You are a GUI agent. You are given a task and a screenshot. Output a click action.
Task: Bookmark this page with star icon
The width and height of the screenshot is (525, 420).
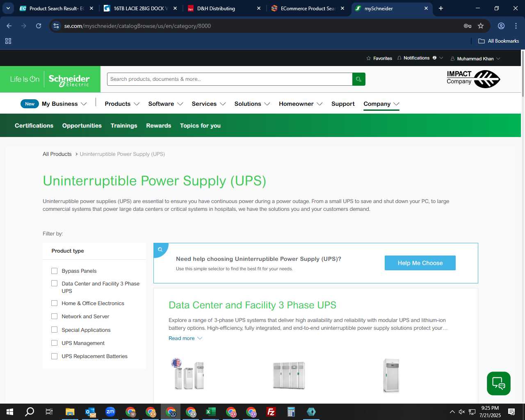point(481,26)
